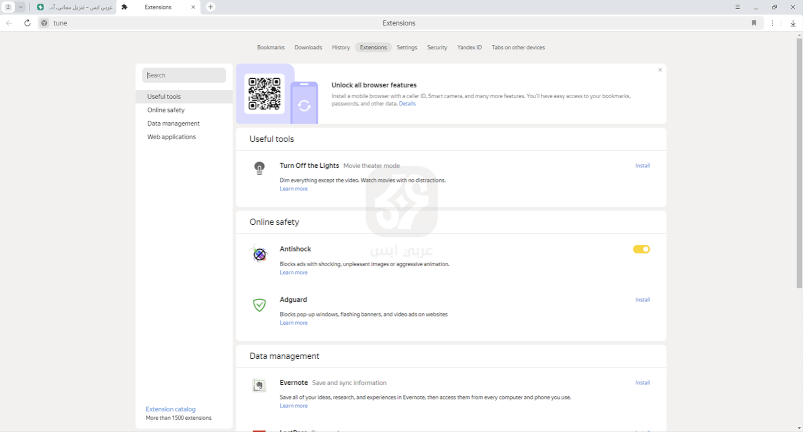Open the downloads arrow icon
803x432 pixels.
pyautogui.click(x=792, y=23)
